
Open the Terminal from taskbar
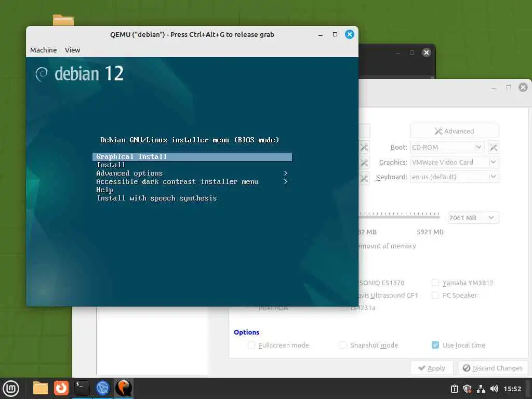pyautogui.click(x=82, y=388)
